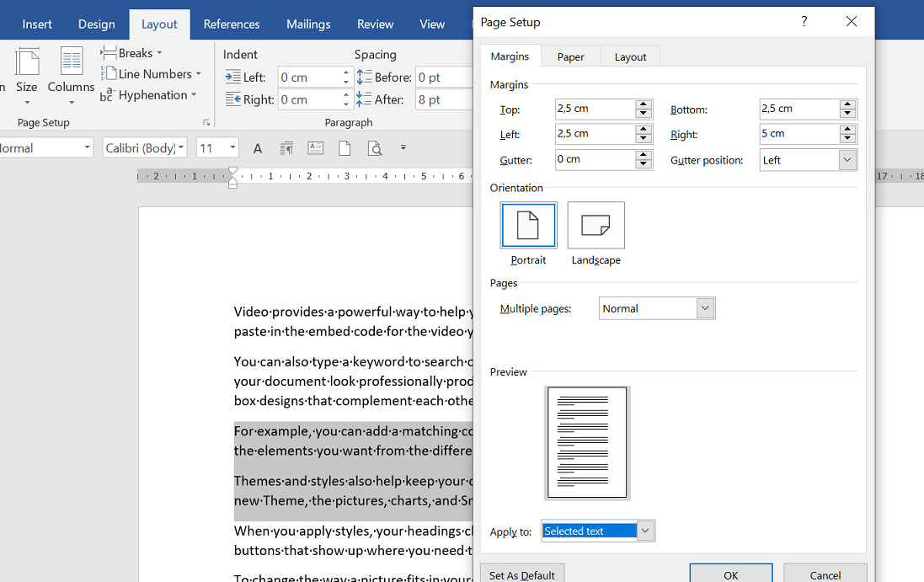Close the Page Setup dialog
Image resolution: width=924 pixels, height=582 pixels.
[851, 22]
